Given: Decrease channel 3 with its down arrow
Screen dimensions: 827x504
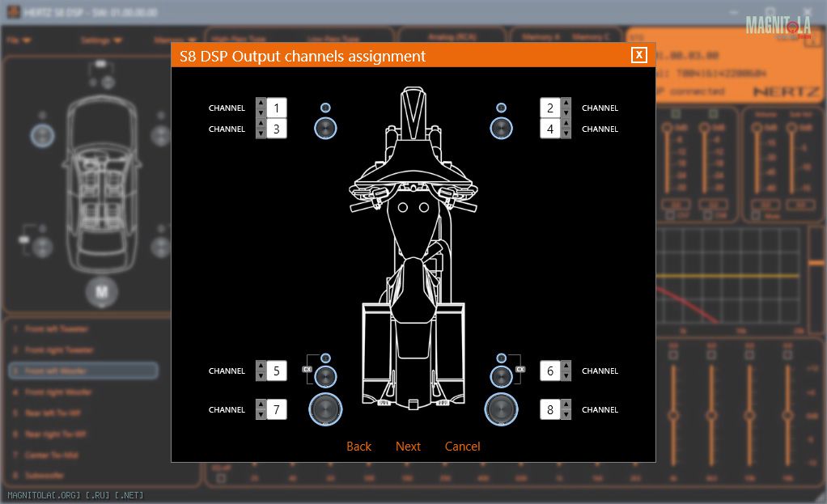Looking at the screenshot, I should (261, 134).
